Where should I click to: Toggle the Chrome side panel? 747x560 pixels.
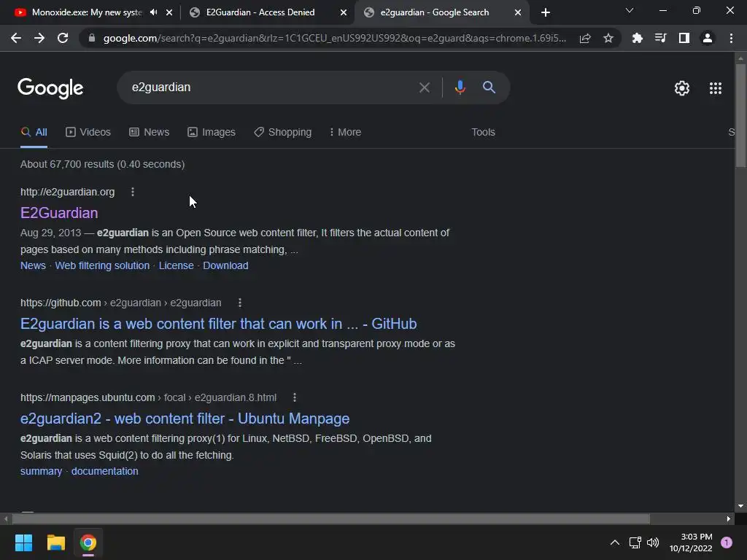coord(684,38)
